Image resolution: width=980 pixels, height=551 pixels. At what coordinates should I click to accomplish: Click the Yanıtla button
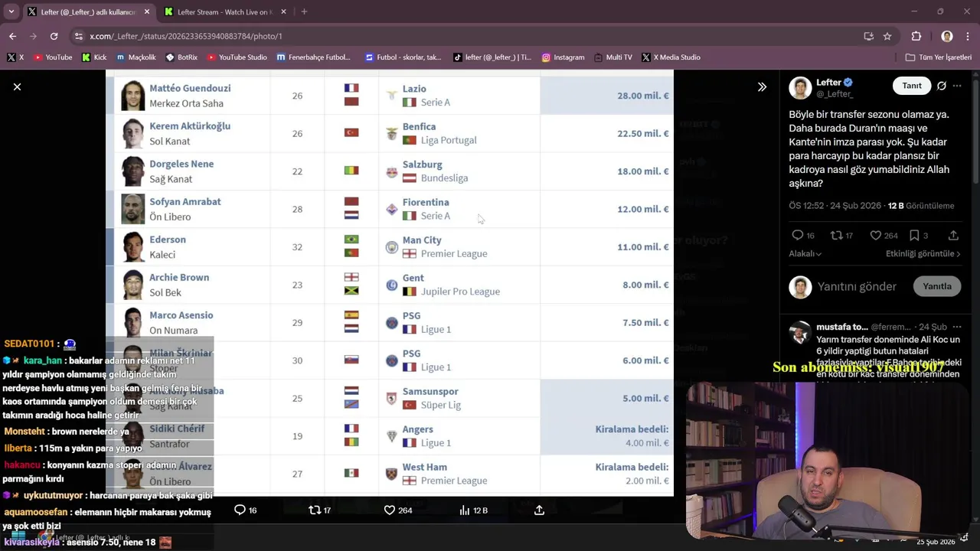click(936, 286)
